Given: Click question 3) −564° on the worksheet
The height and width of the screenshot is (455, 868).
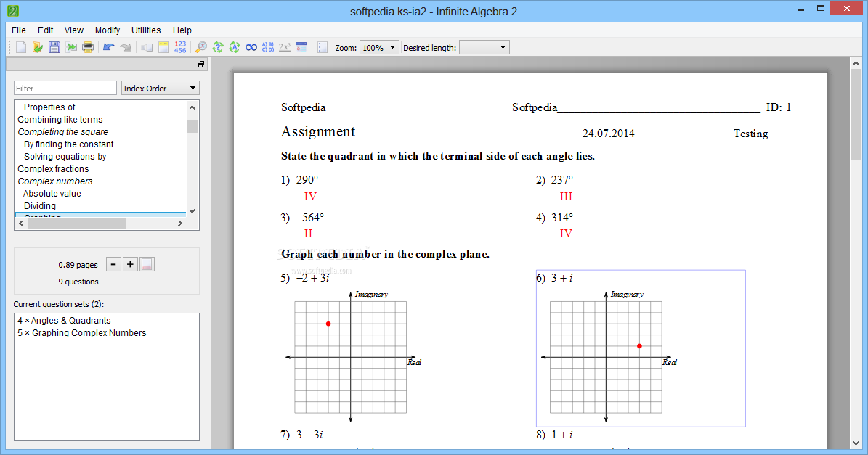Looking at the screenshot, I should 302,217.
